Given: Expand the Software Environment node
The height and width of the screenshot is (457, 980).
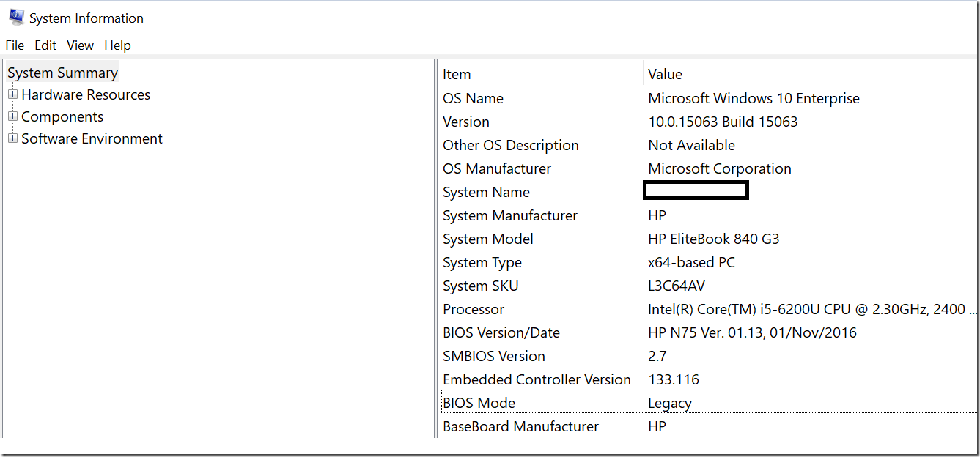Looking at the screenshot, I should point(12,138).
